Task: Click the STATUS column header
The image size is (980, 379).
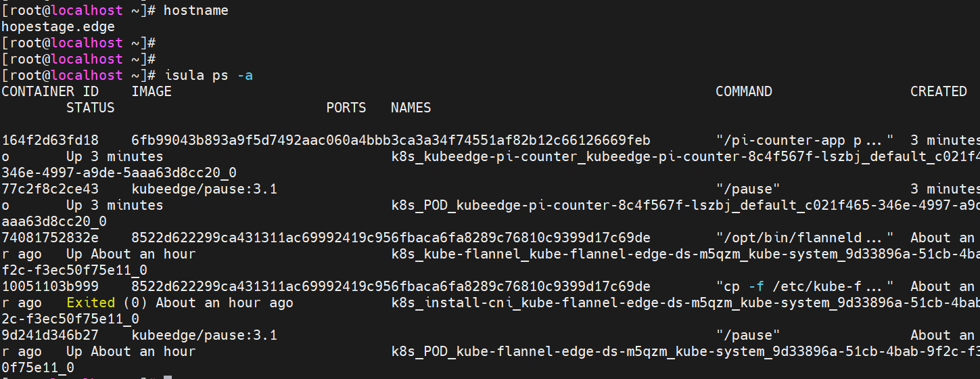Action: tap(90, 108)
